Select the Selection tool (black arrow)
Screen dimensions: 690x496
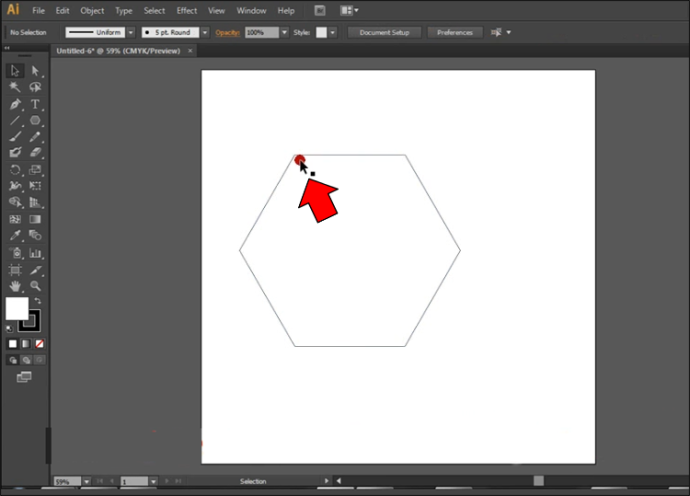15,71
